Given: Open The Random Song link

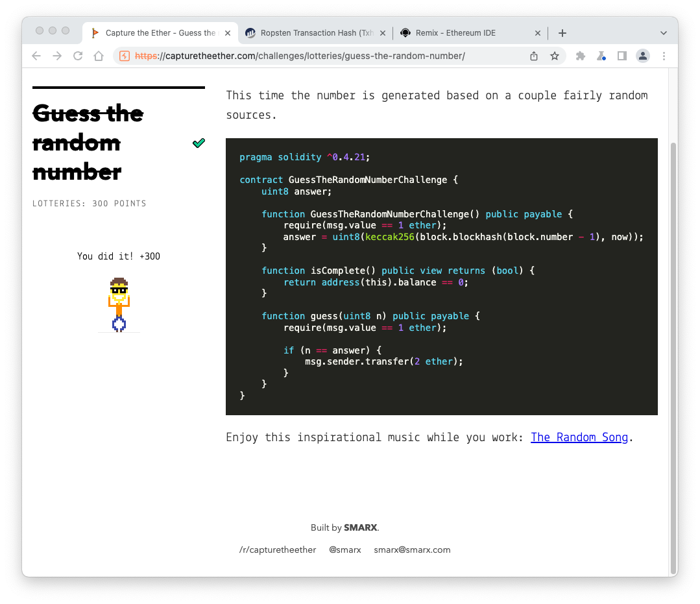Looking at the screenshot, I should pyautogui.click(x=579, y=437).
